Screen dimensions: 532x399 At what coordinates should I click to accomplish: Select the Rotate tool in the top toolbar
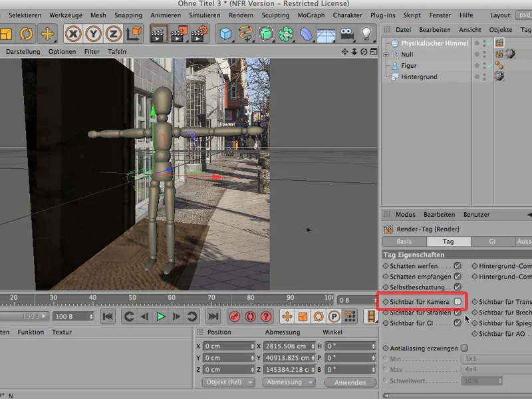click(26, 34)
